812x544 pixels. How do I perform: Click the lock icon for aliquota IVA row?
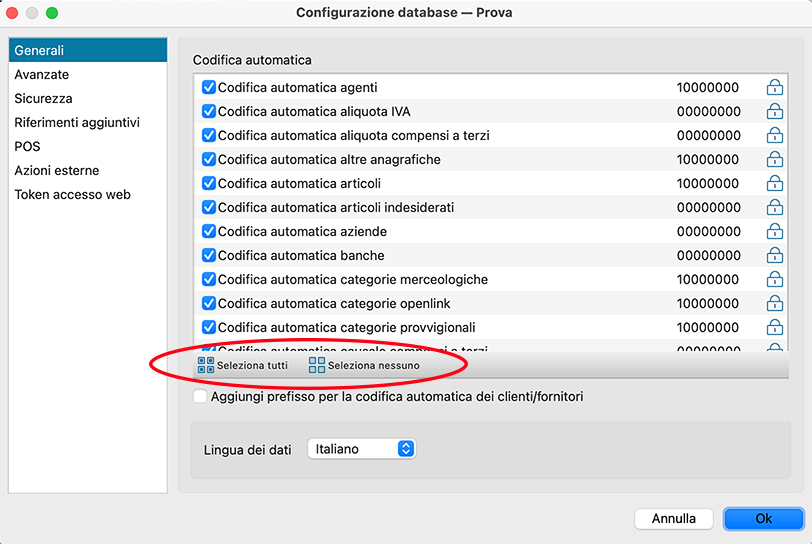click(774, 112)
